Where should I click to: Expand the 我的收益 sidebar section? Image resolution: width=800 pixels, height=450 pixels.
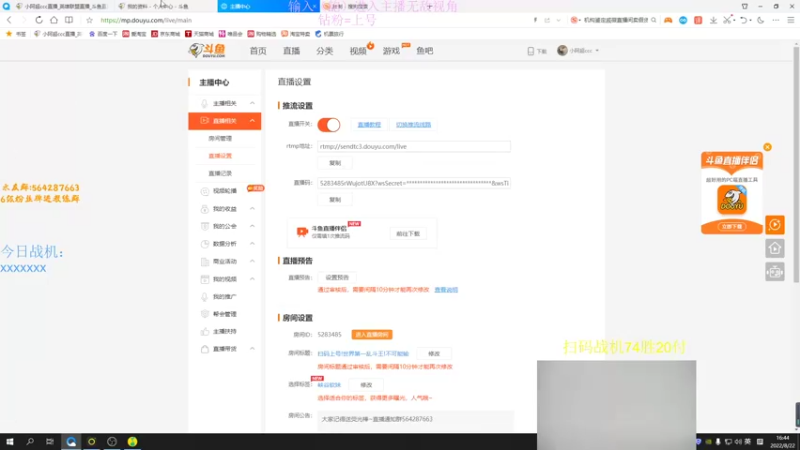[252, 209]
